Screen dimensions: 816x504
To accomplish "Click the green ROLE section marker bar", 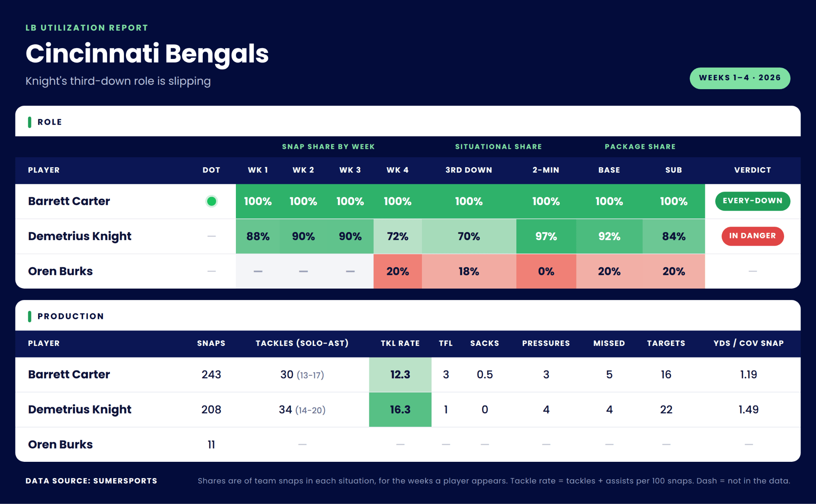I will click(29, 122).
